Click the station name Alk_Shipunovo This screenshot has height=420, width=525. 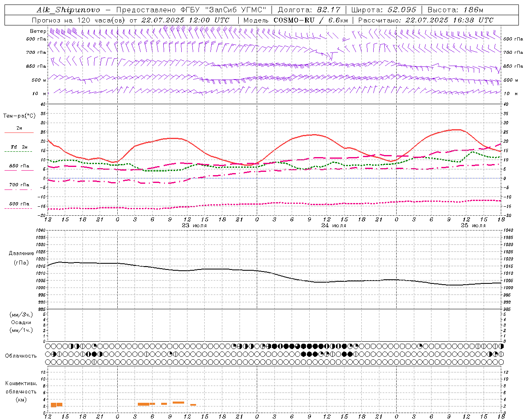pyautogui.click(x=68, y=10)
